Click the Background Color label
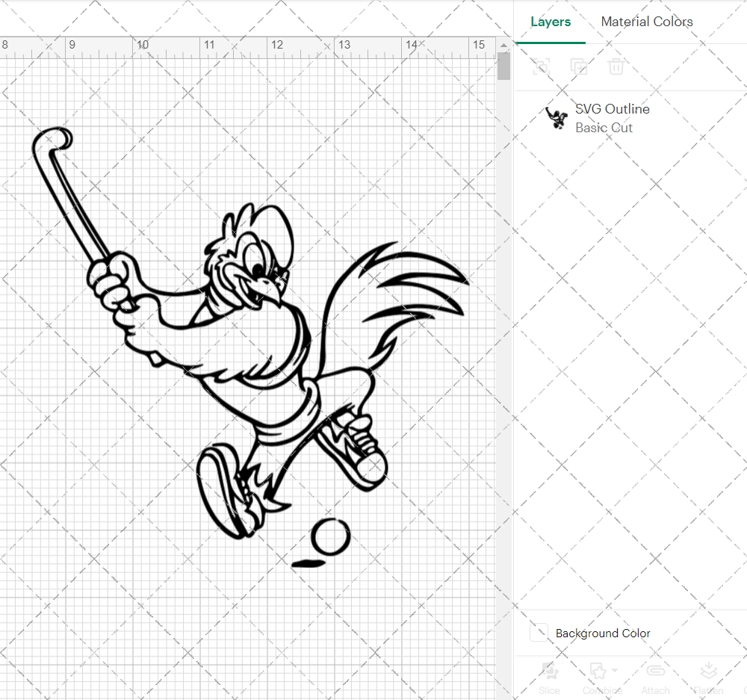The image size is (747, 700). (603, 634)
